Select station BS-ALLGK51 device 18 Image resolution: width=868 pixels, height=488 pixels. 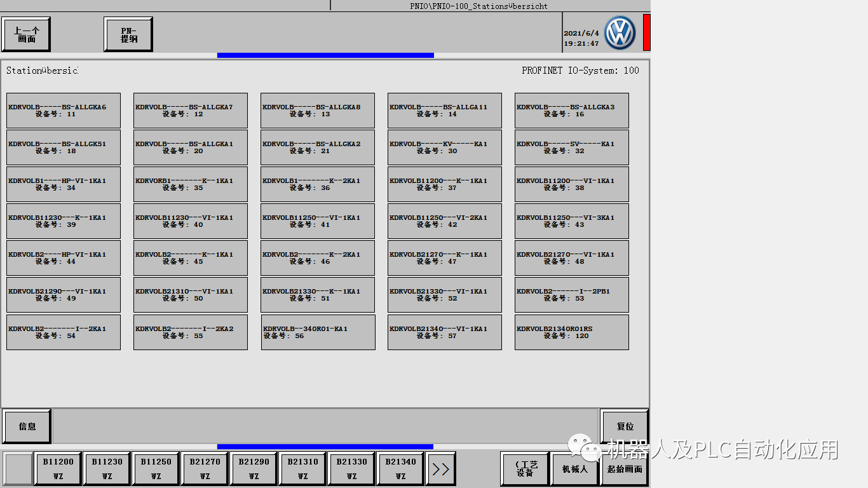tap(64, 147)
